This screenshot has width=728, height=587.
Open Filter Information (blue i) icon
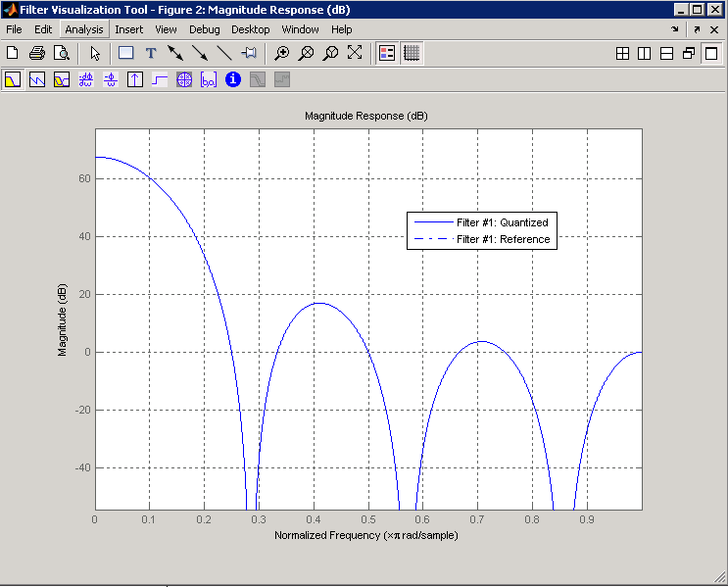tap(233, 79)
